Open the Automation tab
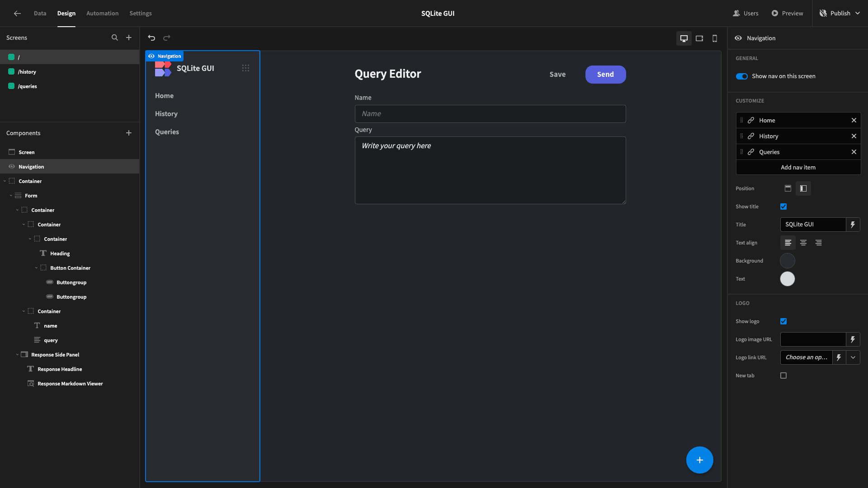868x488 pixels. (103, 14)
